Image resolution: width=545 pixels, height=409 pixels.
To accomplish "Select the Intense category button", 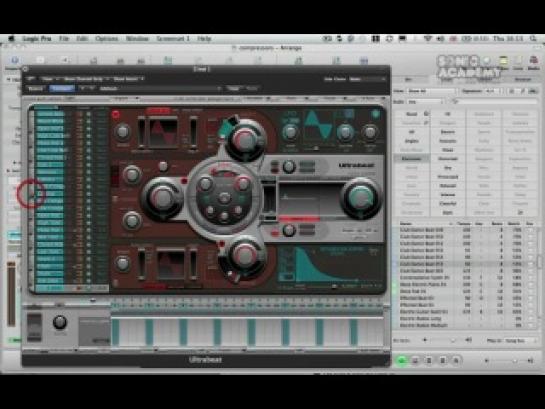I will tap(448, 195).
